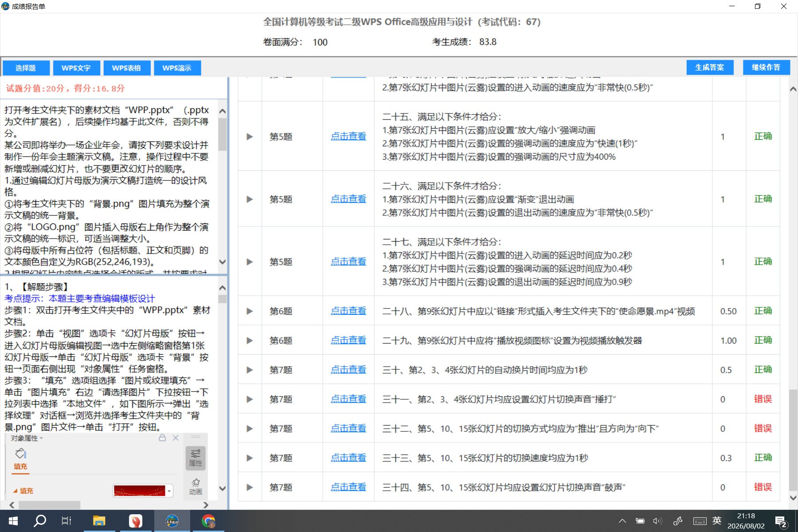Image resolution: width=798 pixels, height=532 pixels.
Task: Open the red app icon on the taskbar
Action: pyautogui.click(x=135, y=521)
